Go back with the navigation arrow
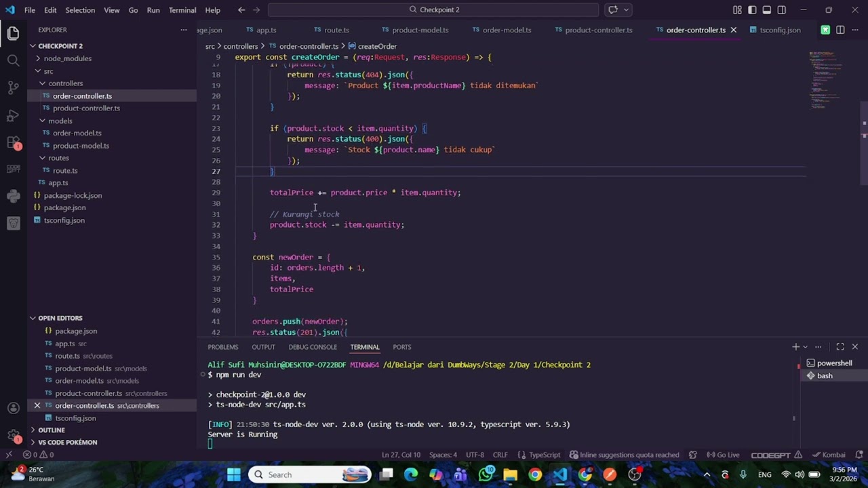Screen dimensions: 868x488 tap(241, 9)
